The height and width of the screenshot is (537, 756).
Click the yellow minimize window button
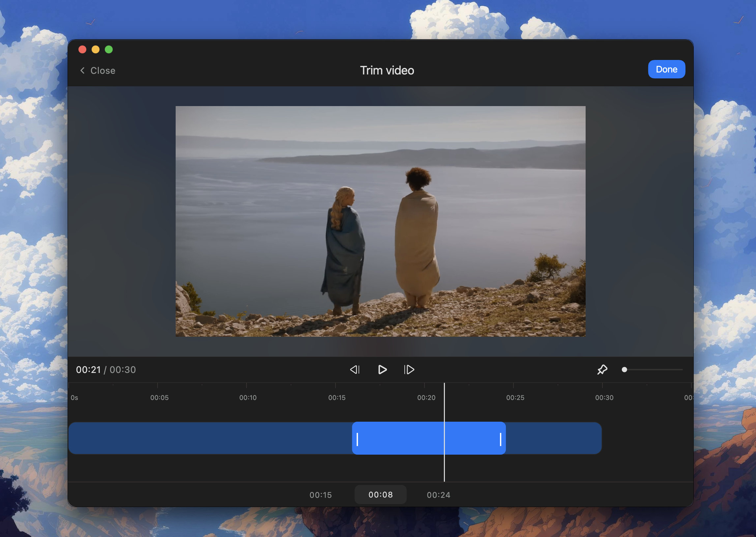click(x=96, y=50)
